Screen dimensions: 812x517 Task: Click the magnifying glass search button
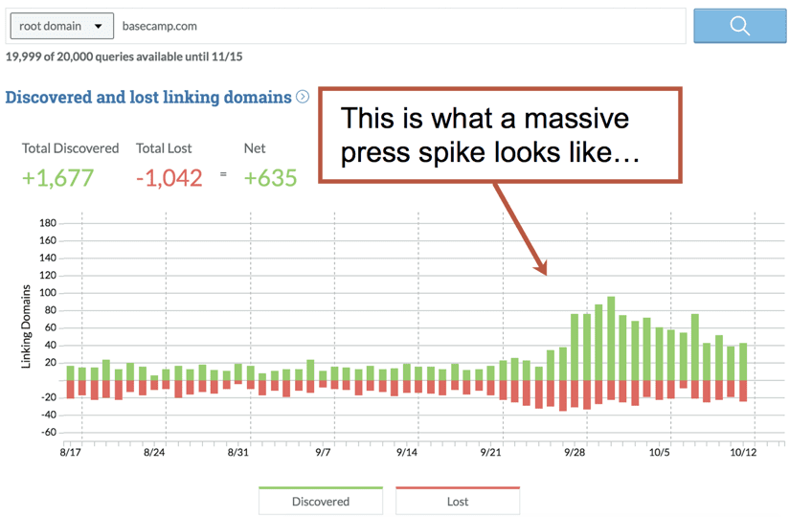pyautogui.click(x=739, y=26)
